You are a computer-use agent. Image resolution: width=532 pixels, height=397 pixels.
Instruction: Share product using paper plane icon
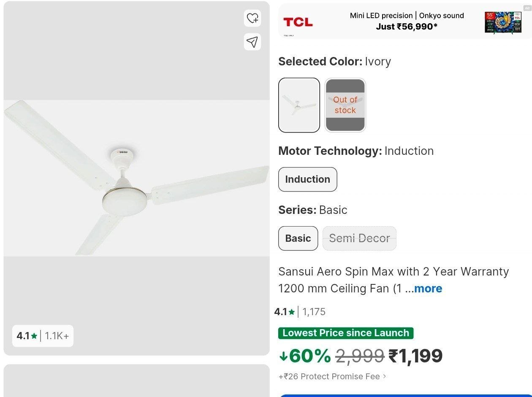(252, 42)
